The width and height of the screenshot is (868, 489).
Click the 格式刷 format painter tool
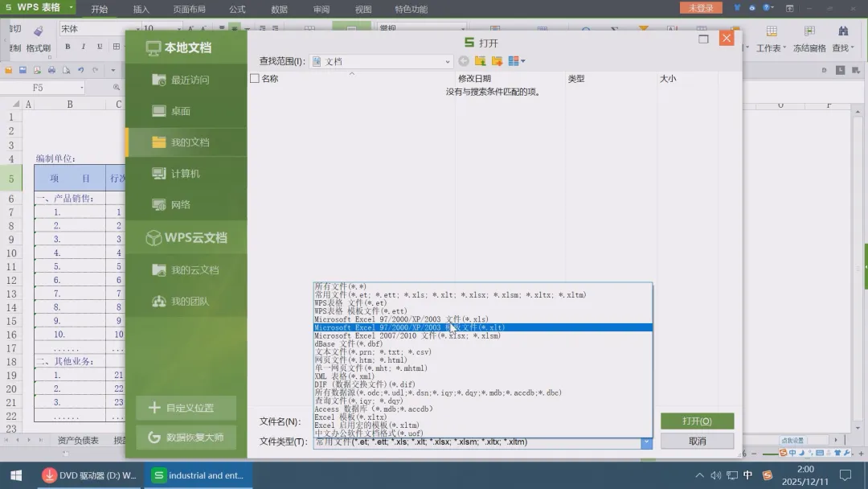39,39
